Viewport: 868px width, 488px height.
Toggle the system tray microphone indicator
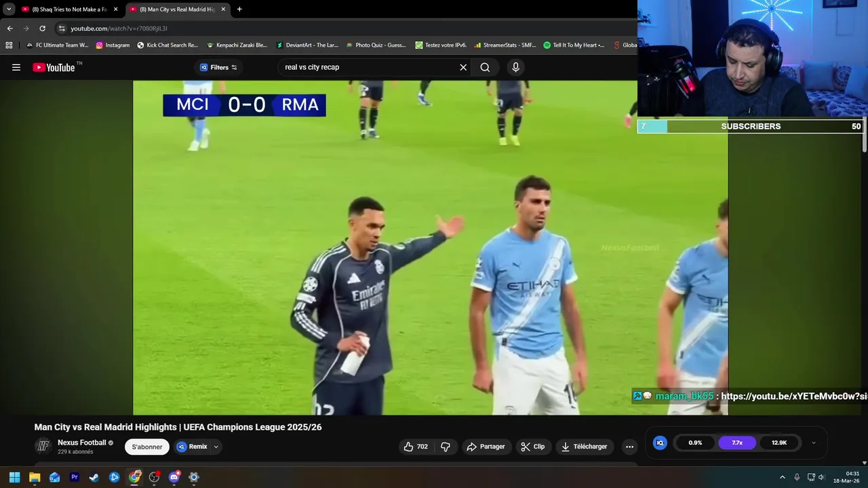[797, 477]
